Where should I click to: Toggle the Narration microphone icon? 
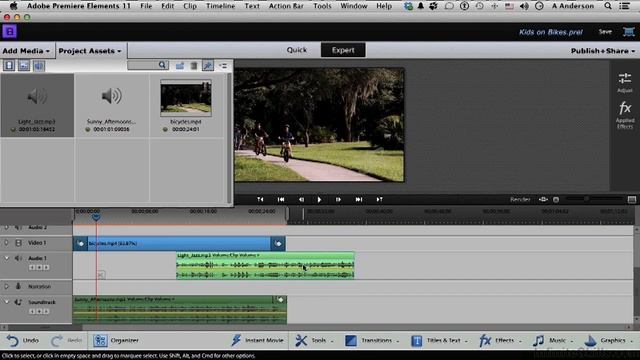click(x=18, y=287)
